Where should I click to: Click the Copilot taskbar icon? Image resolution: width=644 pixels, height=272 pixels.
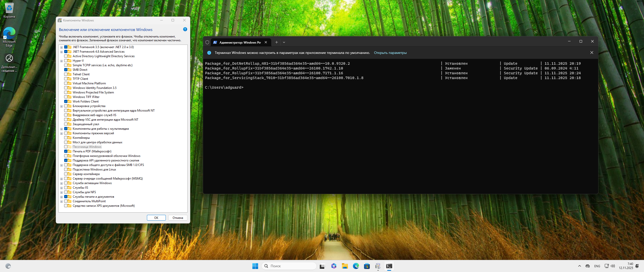click(x=334, y=266)
